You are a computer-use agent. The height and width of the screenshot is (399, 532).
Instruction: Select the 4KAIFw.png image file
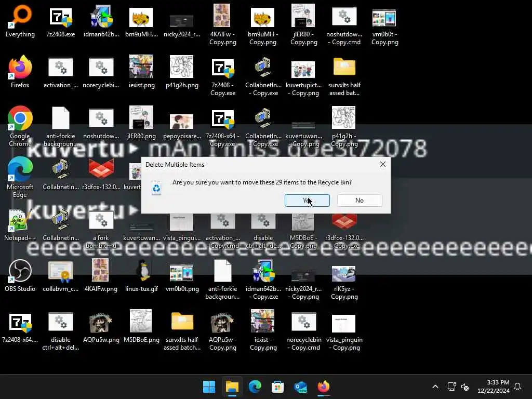101,276
